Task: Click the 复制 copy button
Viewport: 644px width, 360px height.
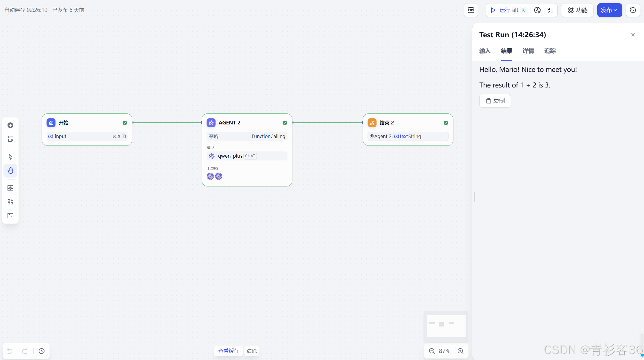Action: (495, 101)
